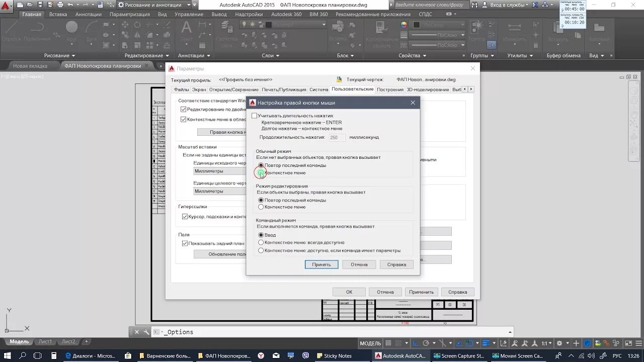Toggle 'Редактирование по двойному' checkbox in Параметры

pos(183,109)
